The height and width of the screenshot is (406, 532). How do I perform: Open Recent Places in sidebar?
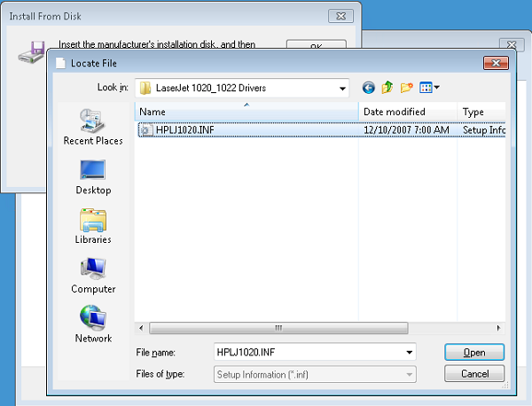coord(93,128)
